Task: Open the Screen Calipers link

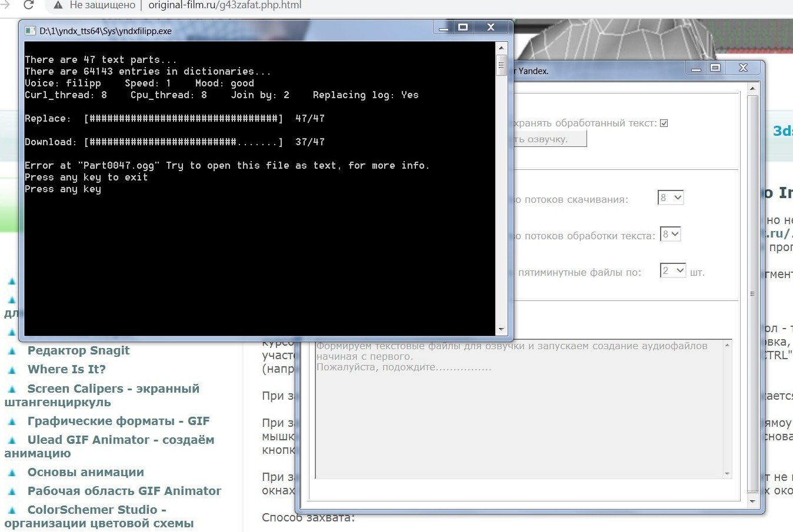Action: pyautogui.click(x=102, y=395)
